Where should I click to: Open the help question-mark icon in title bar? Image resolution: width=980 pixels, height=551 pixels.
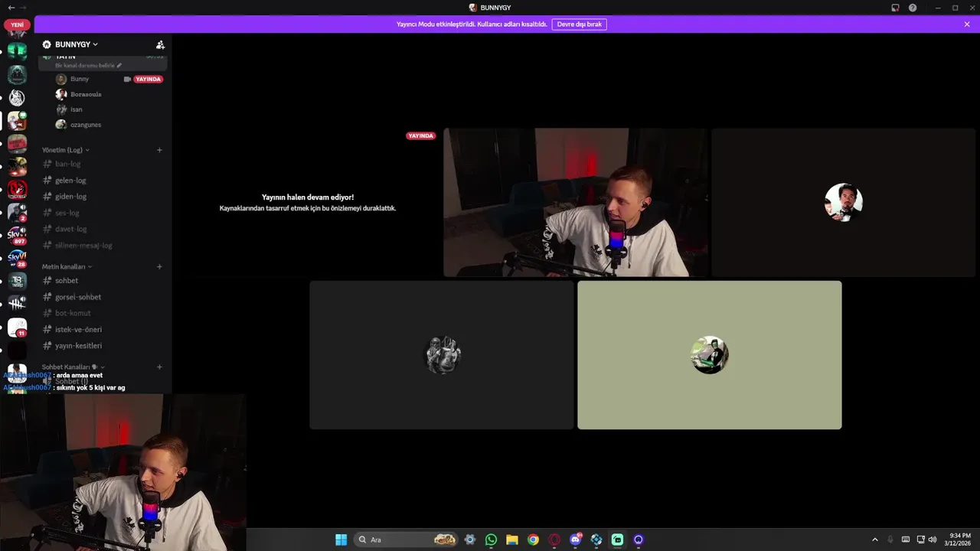(x=913, y=8)
